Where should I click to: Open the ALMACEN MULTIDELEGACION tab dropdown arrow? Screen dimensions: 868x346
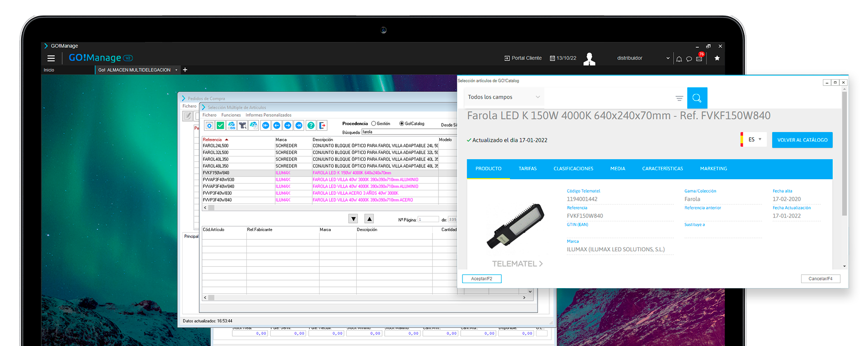coord(176,70)
